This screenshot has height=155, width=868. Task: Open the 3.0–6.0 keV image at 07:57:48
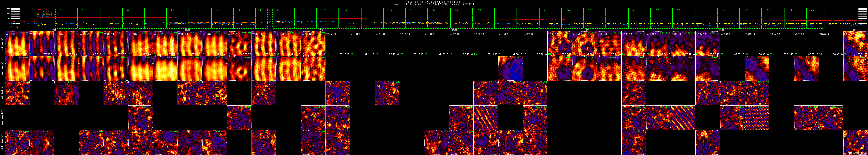point(708,44)
